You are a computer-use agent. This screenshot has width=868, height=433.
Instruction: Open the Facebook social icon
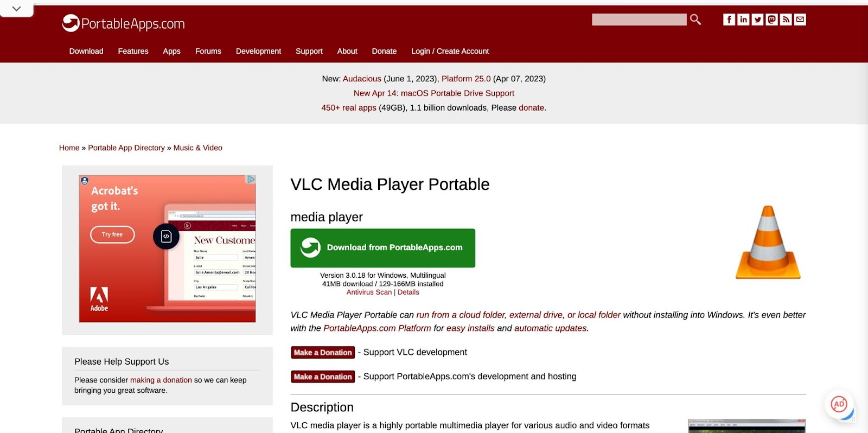[x=729, y=20]
